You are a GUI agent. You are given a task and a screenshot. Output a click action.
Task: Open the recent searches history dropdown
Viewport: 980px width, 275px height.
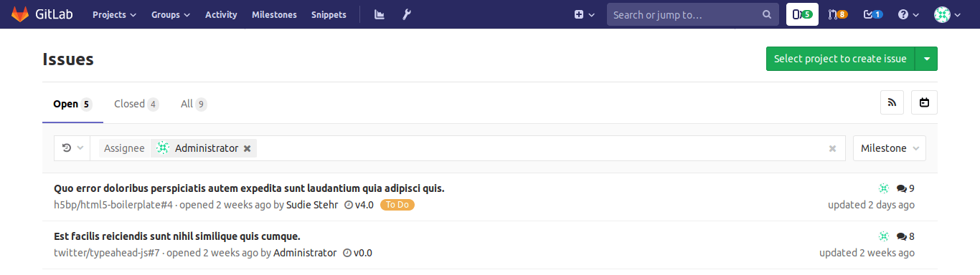[72, 148]
